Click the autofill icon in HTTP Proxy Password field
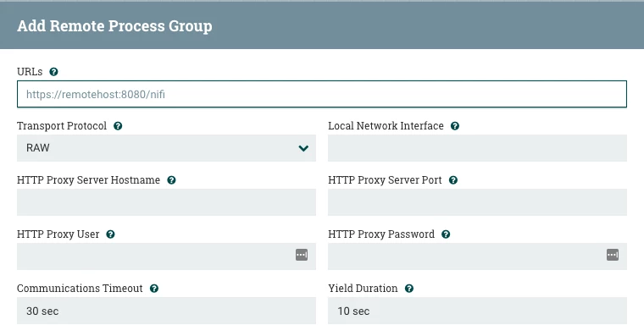The image size is (644, 336). [613, 255]
